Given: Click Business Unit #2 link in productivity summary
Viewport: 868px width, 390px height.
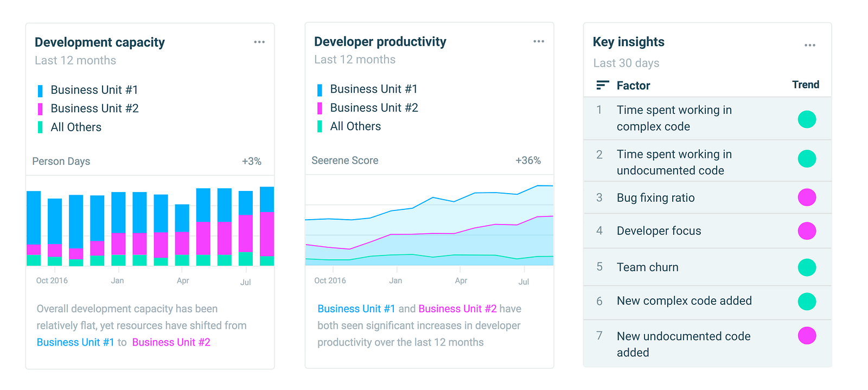Looking at the screenshot, I should [x=457, y=309].
